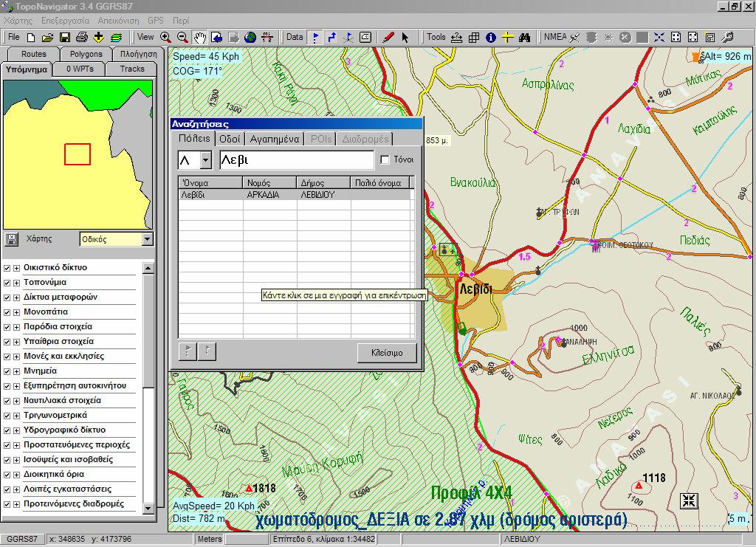
Task: Show the full map globe icon
Action: 250,38
